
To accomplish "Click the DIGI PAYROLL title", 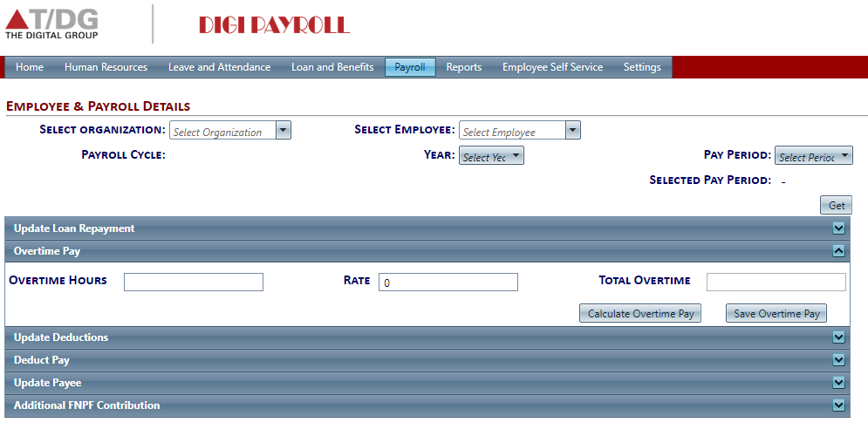I will [275, 25].
